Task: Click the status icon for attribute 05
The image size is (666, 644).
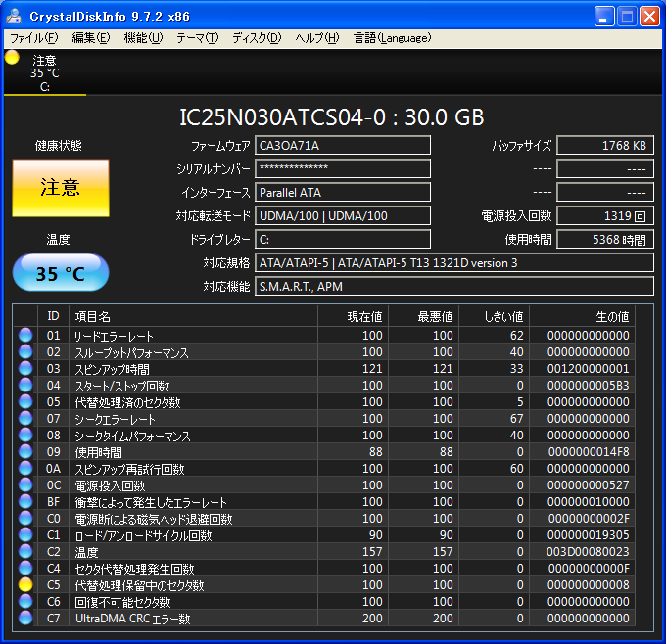Action: point(25,401)
